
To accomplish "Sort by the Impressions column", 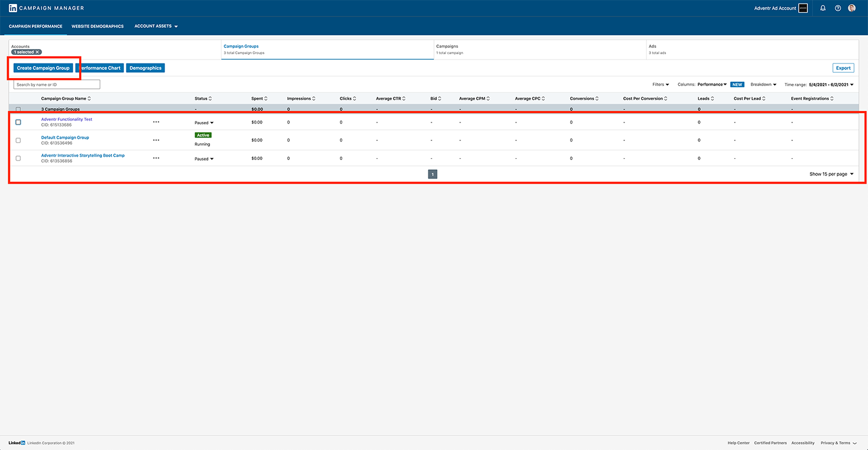I will tap(301, 99).
